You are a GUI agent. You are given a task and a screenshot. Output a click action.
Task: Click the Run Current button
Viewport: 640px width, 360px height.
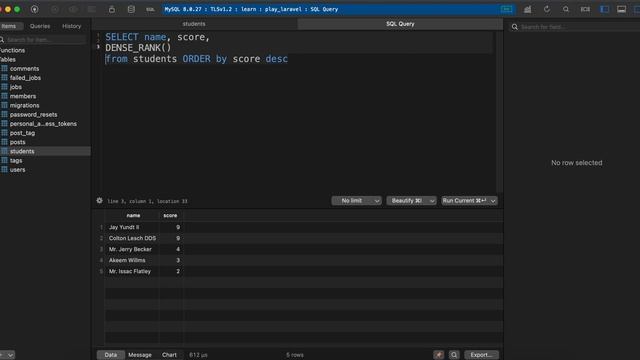point(464,201)
